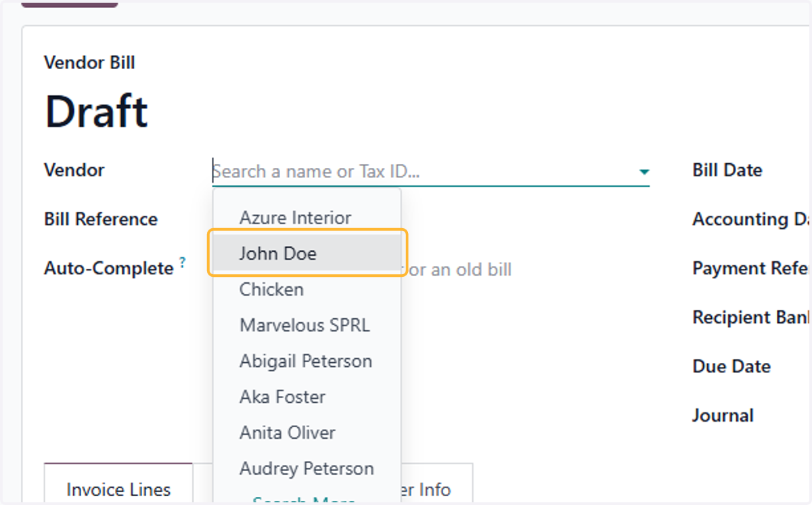Open the Auto-Complete help tooltip icon

pyautogui.click(x=182, y=262)
